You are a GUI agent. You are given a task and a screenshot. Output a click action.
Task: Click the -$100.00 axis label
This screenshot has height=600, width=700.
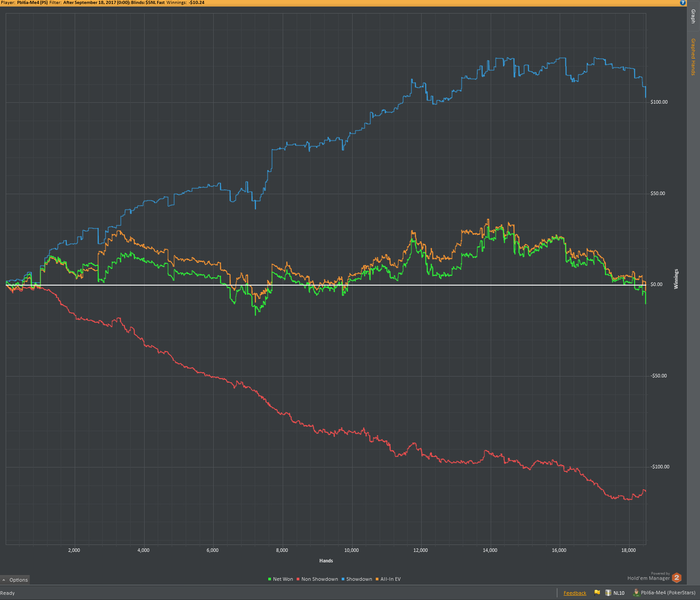point(660,467)
